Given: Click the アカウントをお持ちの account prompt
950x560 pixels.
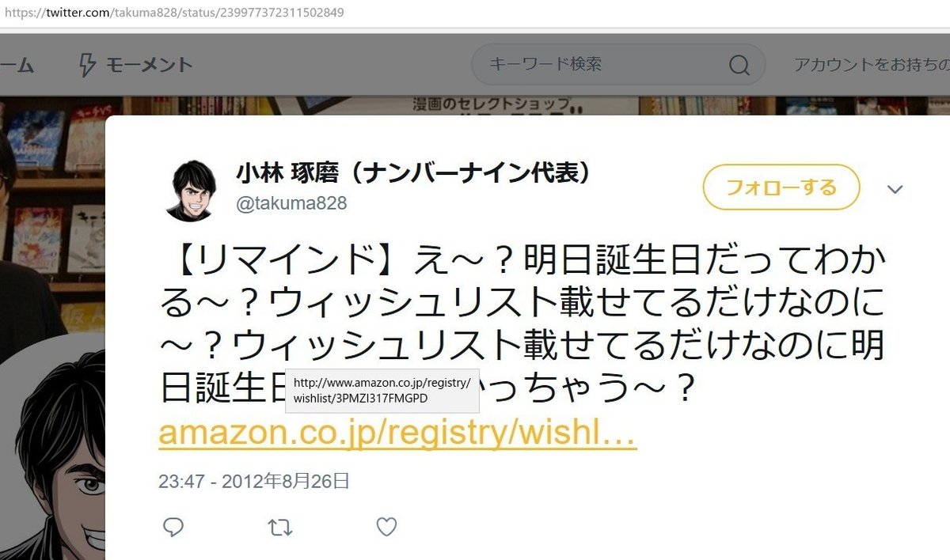Looking at the screenshot, I should click(x=872, y=65).
